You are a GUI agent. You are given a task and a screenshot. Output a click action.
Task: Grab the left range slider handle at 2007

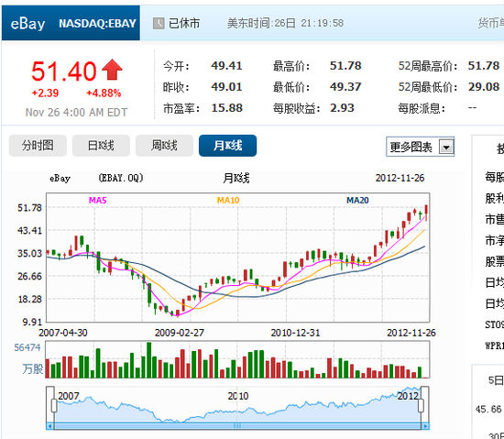[x=54, y=406]
